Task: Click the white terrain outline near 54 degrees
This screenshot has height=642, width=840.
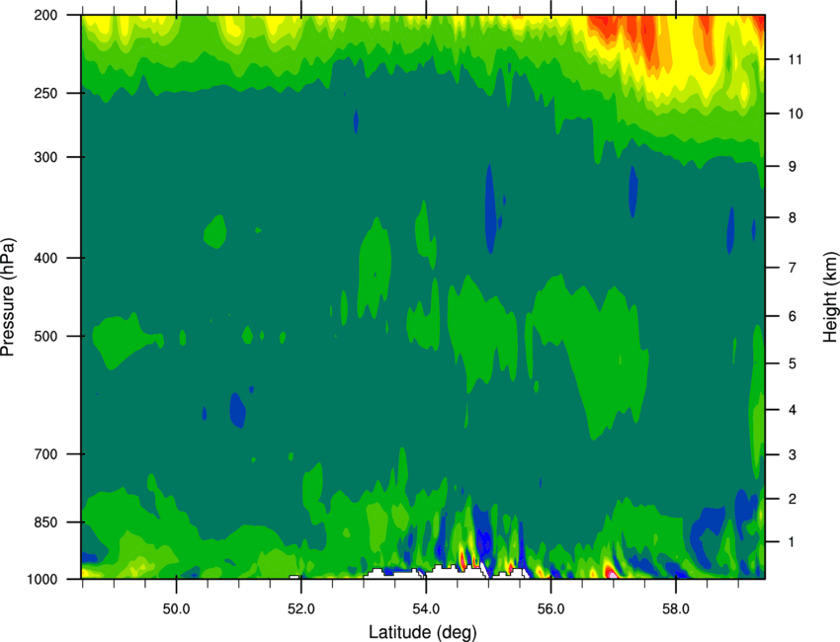Action: click(456, 573)
